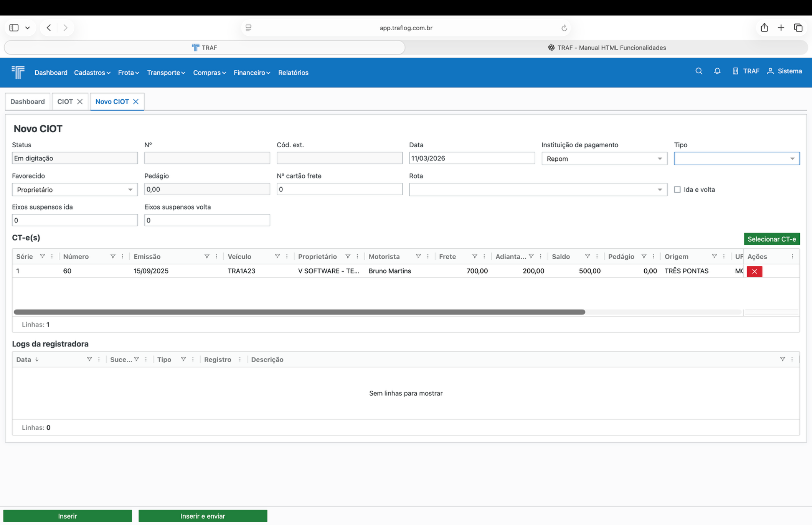Image resolution: width=812 pixels, height=525 pixels.
Task: Open column menu for Emissão column
Action: (x=216, y=256)
